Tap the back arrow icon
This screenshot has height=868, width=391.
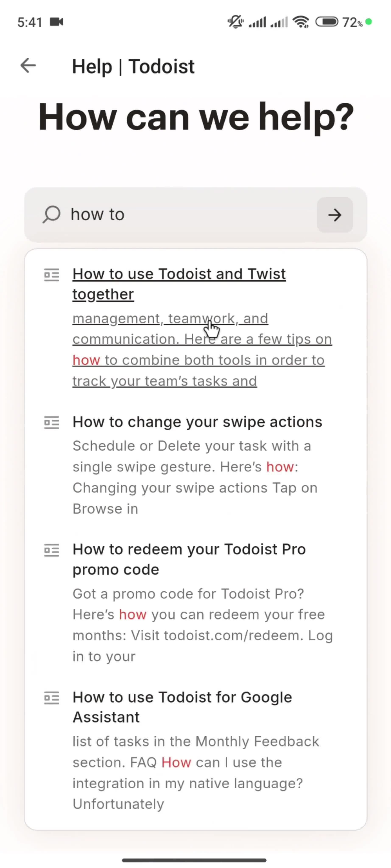(x=28, y=65)
